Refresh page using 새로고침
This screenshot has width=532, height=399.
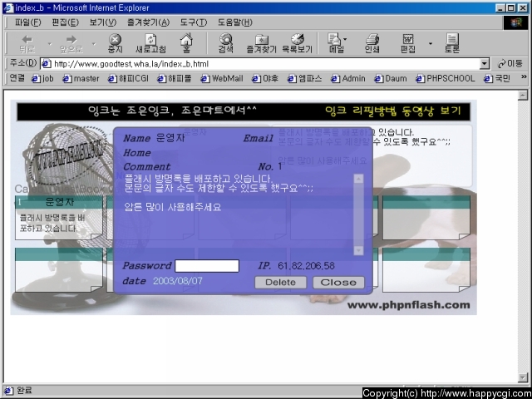[x=150, y=44]
